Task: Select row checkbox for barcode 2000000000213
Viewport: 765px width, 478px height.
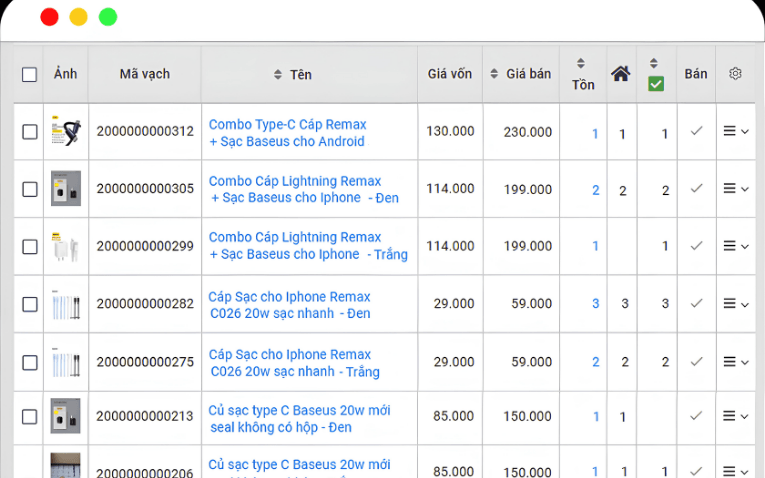Action: tap(30, 417)
